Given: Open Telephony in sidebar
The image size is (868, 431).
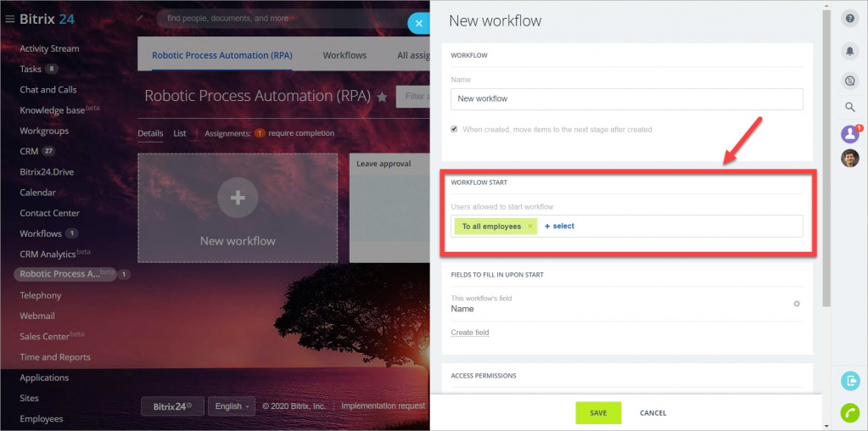Looking at the screenshot, I should [41, 295].
